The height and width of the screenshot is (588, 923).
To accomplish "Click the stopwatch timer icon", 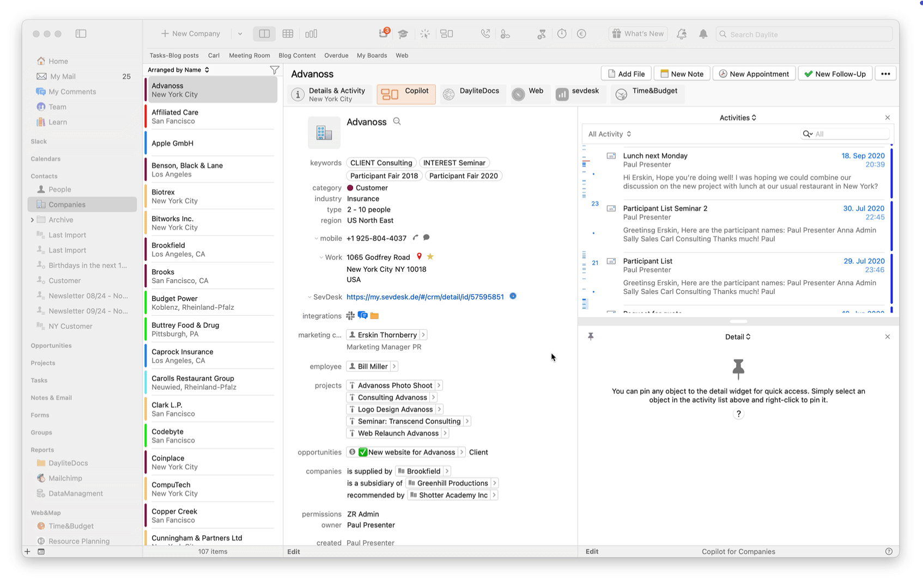I will click(x=562, y=34).
